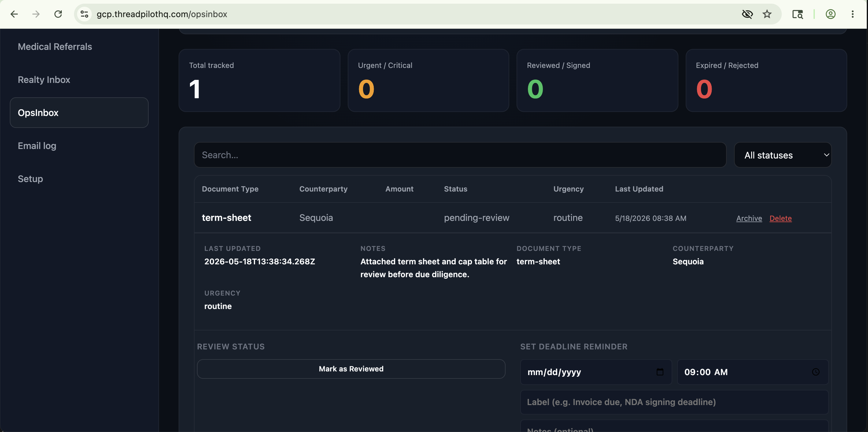This screenshot has height=432, width=868.
Task: Click the Total tracked stat card
Action: (x=259, y=80)
